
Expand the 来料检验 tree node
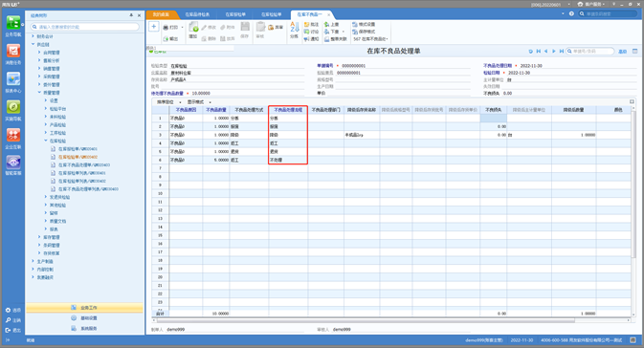[46, 117]
